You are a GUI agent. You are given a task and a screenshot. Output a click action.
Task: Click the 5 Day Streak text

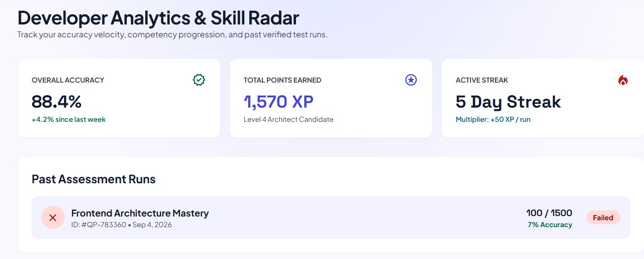[x=508, y=102]
